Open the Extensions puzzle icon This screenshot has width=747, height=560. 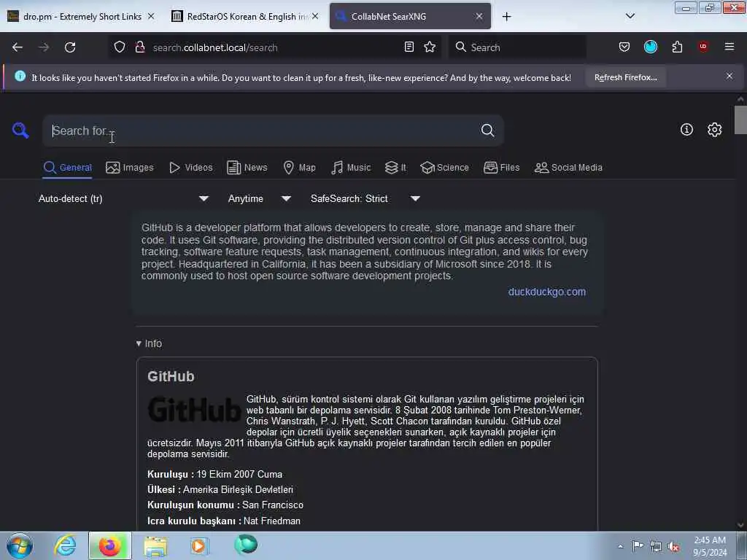[677, 47]
